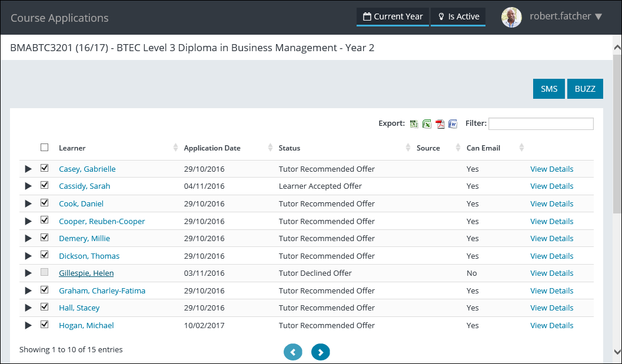Export the table as PDF
622x364 pixels.
tap(440, 124)
